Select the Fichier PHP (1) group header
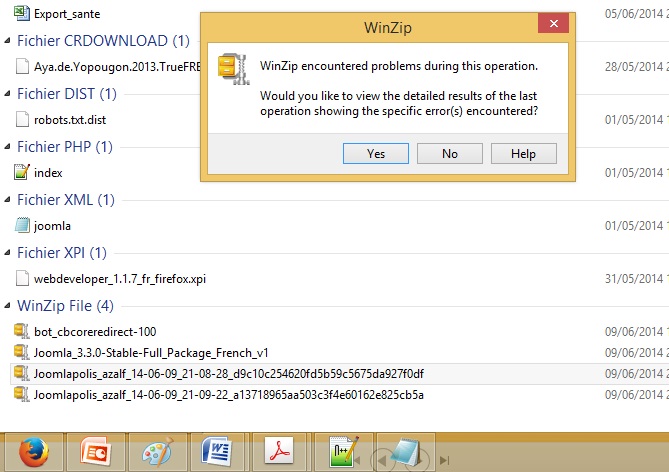 65,147
